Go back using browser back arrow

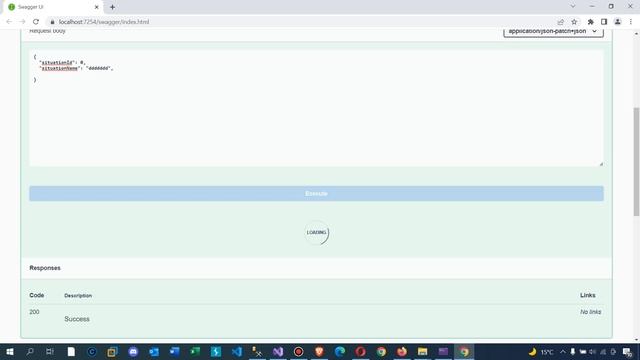(9, 22)
